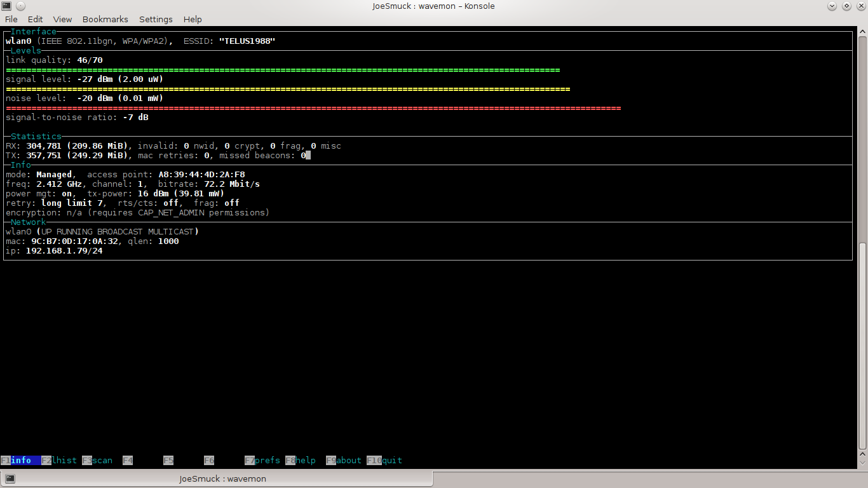This screenshot has width=868, height=488.
Task: Click the pin on all desktops button
Action: pos(20,6)
